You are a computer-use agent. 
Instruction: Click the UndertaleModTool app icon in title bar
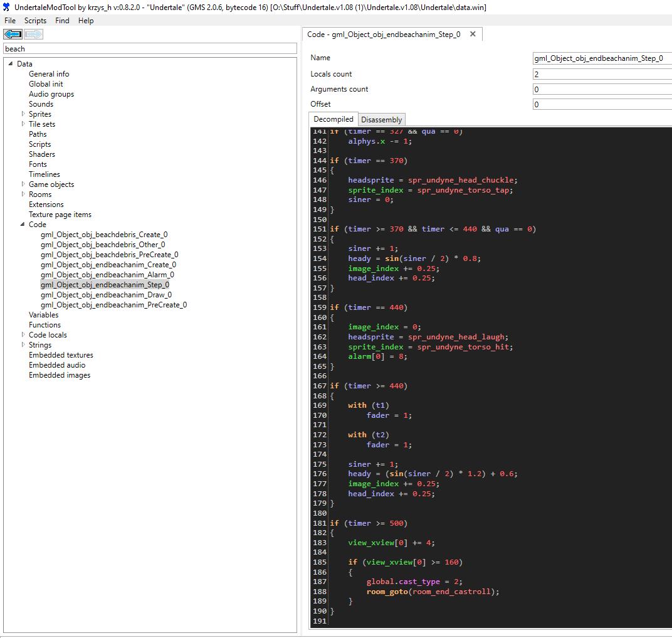click(6, 7)
